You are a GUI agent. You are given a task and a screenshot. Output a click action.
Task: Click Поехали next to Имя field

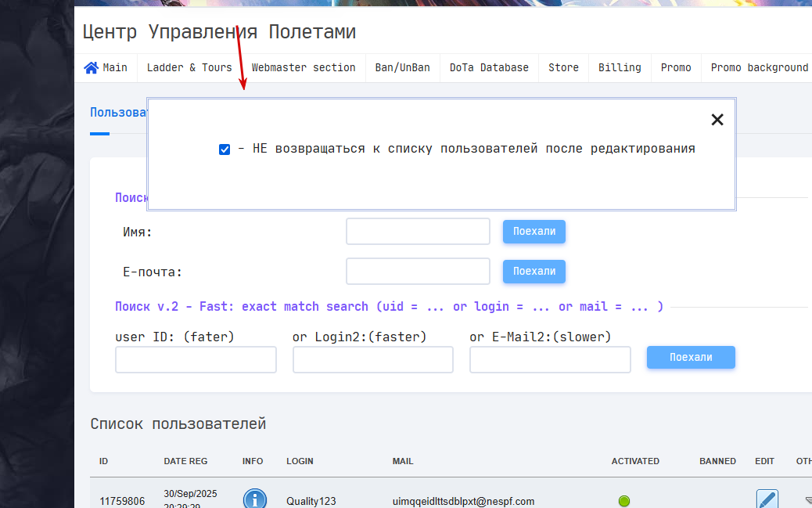(534, 231)
